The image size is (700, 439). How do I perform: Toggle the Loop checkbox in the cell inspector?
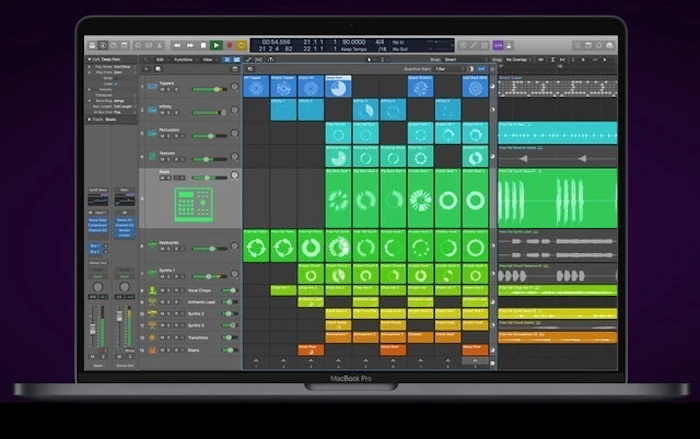coord(116,84)
